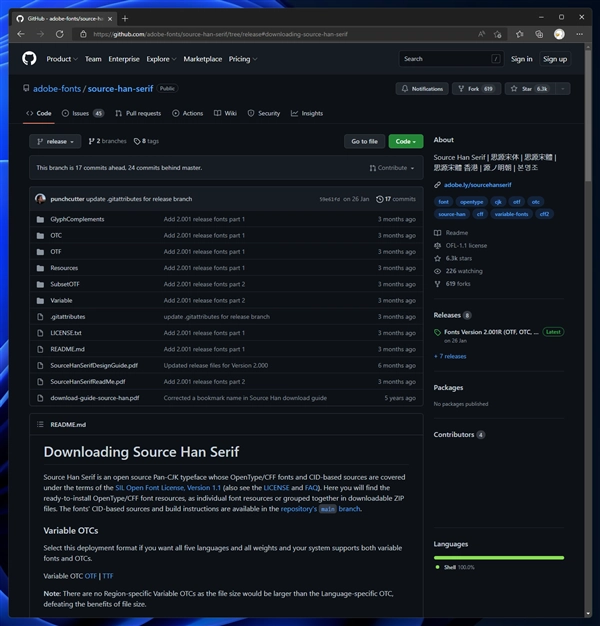Click the Marketplace nav link
The width and height of the screenshot is (600, 626).
[202, 59]
